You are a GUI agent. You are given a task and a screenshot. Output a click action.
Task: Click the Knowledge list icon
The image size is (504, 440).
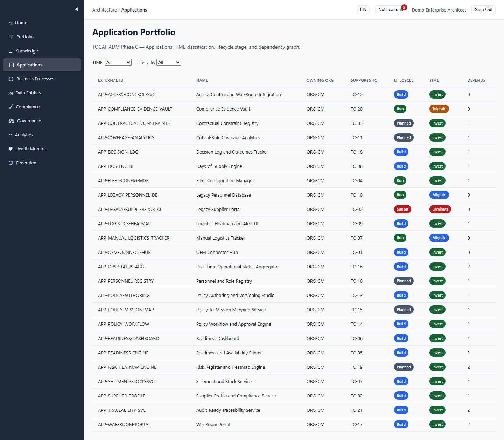10,51
